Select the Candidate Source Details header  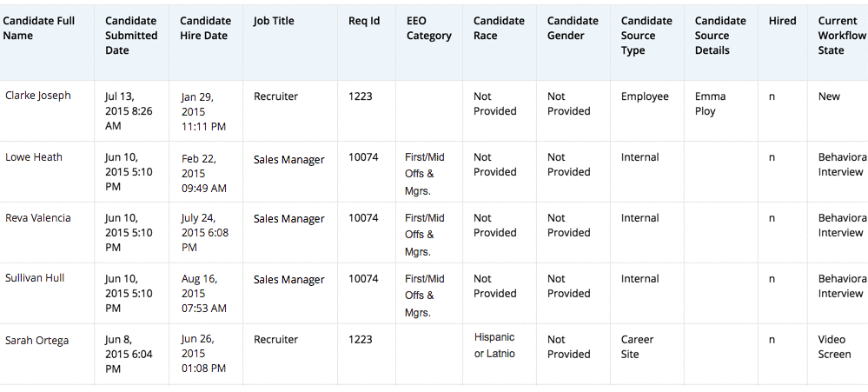click(x=720, y=36)
